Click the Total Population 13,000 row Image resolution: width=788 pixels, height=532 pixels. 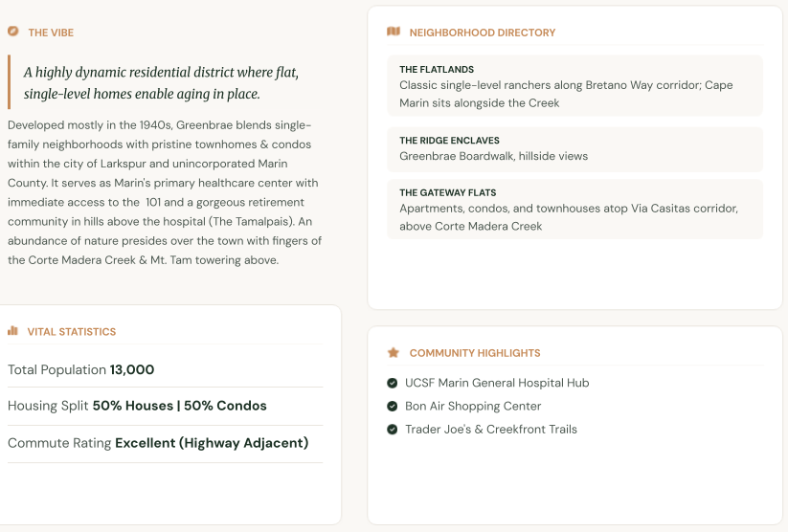tap(166, 369)
